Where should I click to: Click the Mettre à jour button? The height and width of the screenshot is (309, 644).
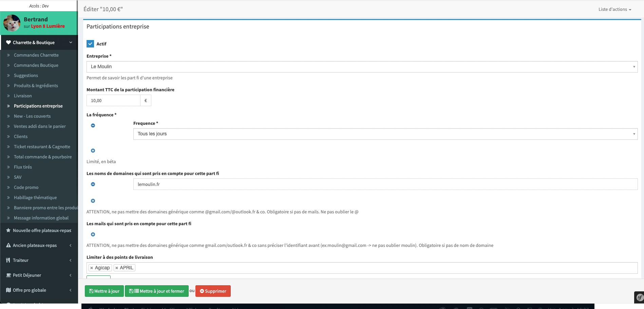coord(104,291)
